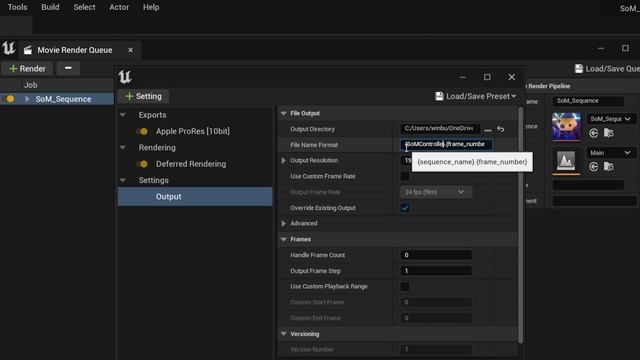Expand the Advanced section

click(284, 224)
